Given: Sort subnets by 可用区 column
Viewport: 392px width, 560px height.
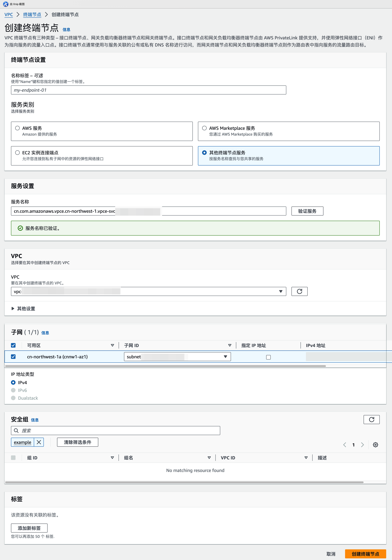Looking at the screenshot, I should tap(112, 345).
